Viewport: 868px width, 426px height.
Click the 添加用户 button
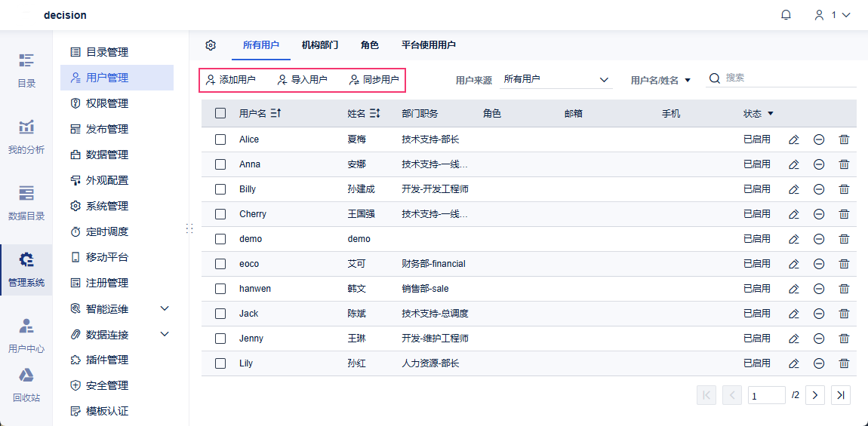231,80
